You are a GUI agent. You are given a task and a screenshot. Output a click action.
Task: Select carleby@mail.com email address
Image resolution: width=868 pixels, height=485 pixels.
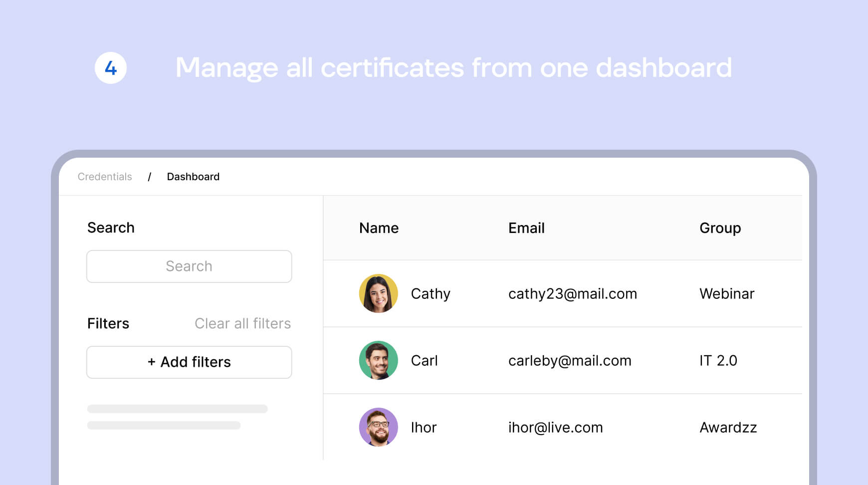[x=570, y=361]
